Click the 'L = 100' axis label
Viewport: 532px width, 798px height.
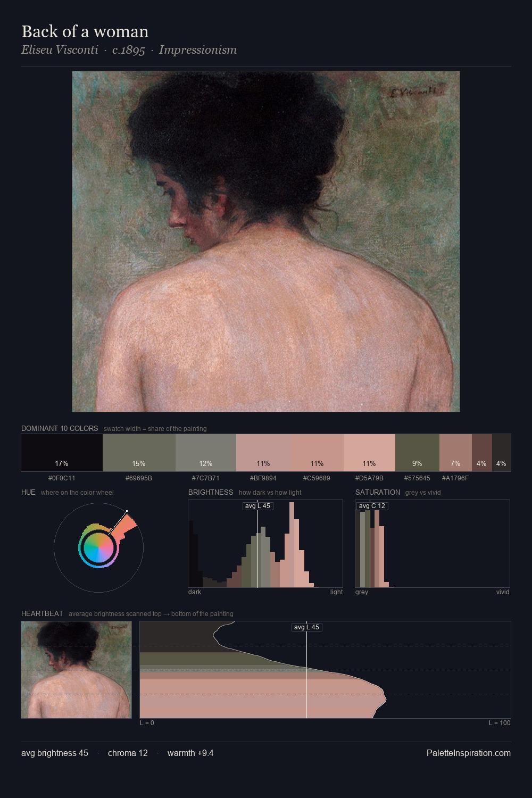[x=500, y=723]
